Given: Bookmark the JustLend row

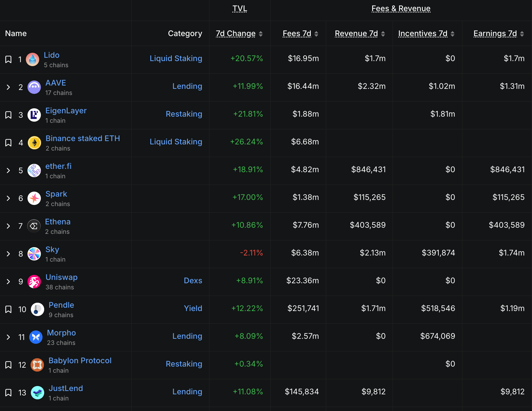Looking at the screenshot, I should [x=8, y=393].
